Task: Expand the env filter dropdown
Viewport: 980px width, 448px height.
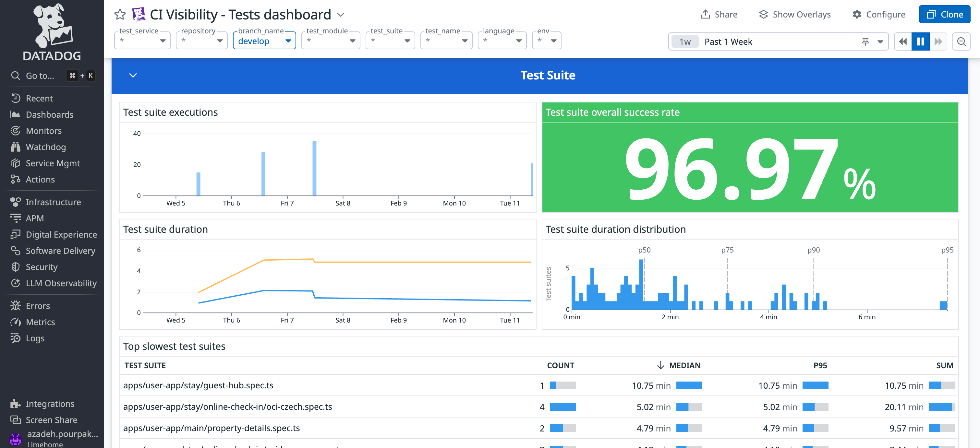Action: [547, 40]
